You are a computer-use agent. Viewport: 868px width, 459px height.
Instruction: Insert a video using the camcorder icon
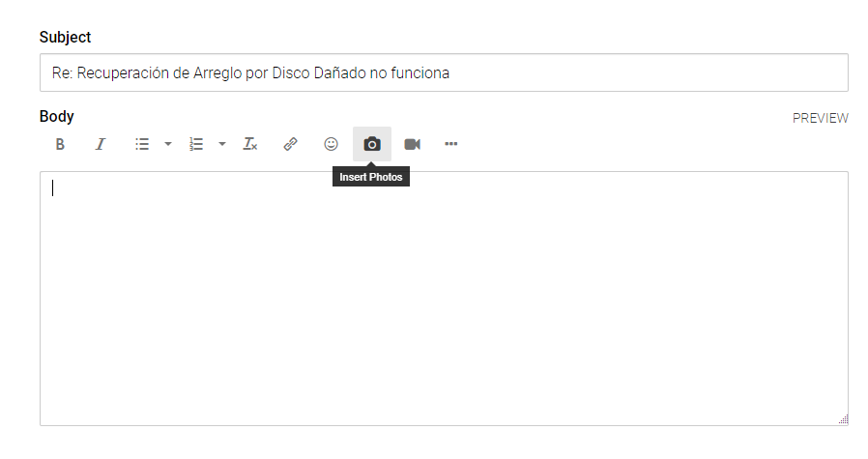tap(413, 145)
